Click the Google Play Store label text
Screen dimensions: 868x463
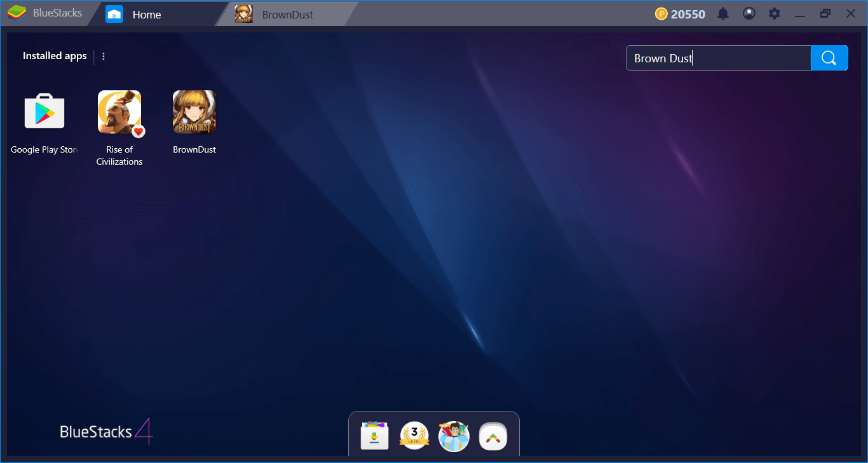[x=44, y=149]
